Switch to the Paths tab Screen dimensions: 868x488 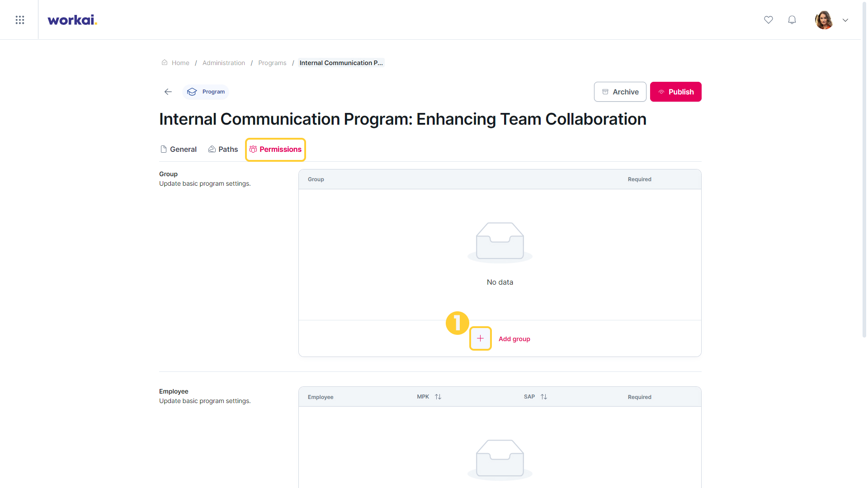point(223,150)
